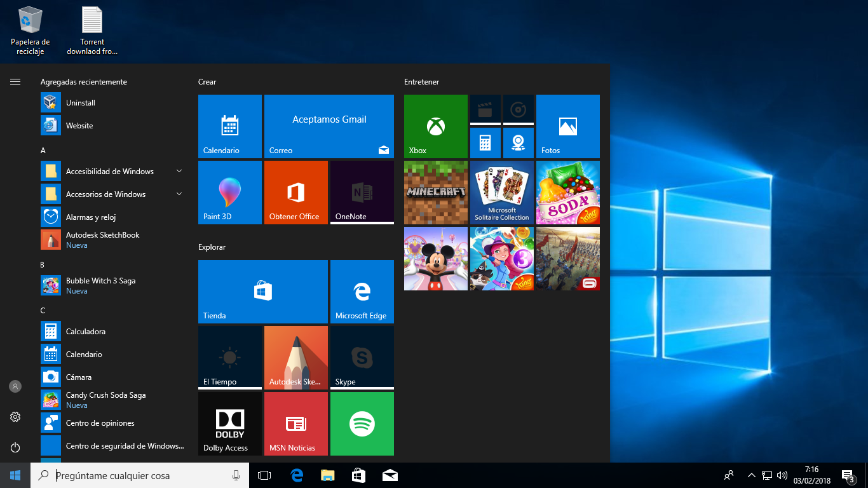Viewport: 868px width, 488px height.
Task: Launch Paint 3D tile
Action: click(230, 193)
